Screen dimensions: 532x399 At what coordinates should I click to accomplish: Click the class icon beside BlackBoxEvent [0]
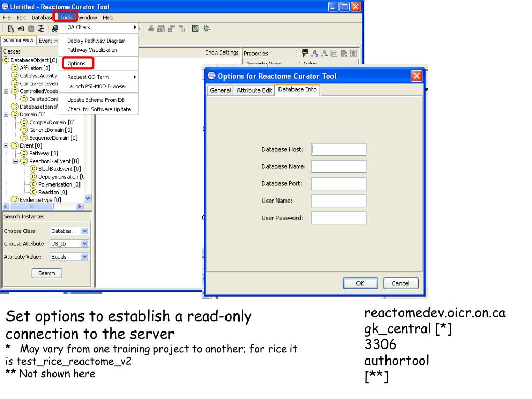(33, 169)
